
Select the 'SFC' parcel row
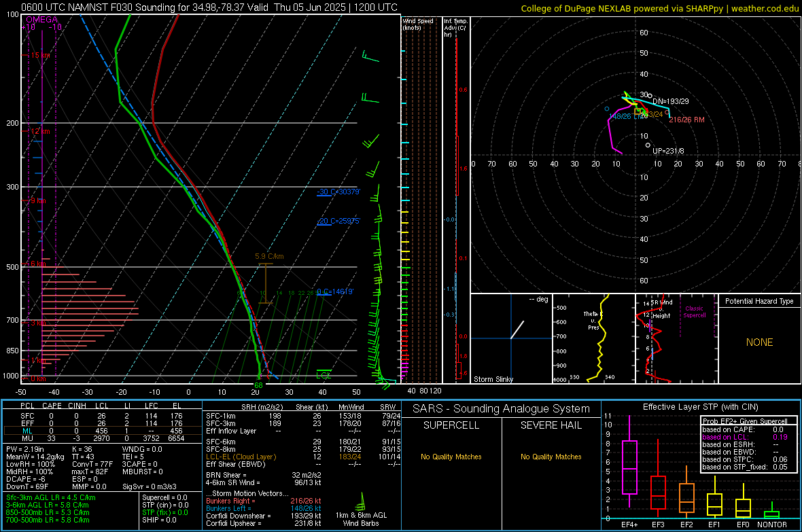pos(102,416)
